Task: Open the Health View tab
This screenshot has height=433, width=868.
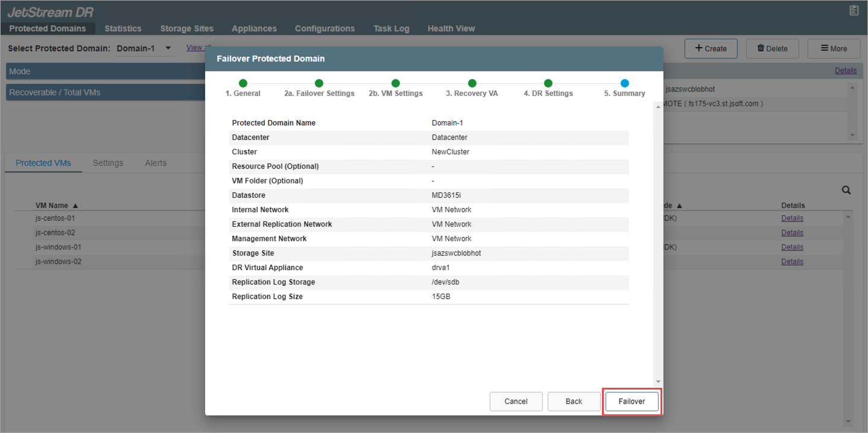Action: (451, 28)
